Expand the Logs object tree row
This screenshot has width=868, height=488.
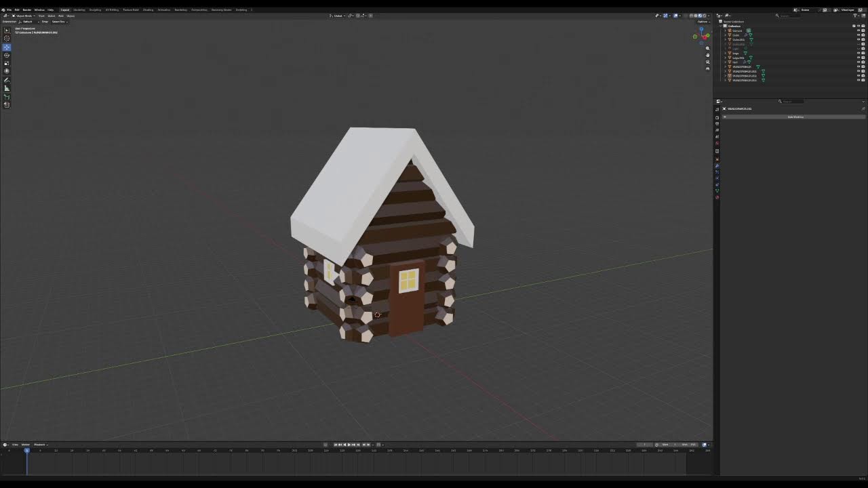(x=725, y=53)
